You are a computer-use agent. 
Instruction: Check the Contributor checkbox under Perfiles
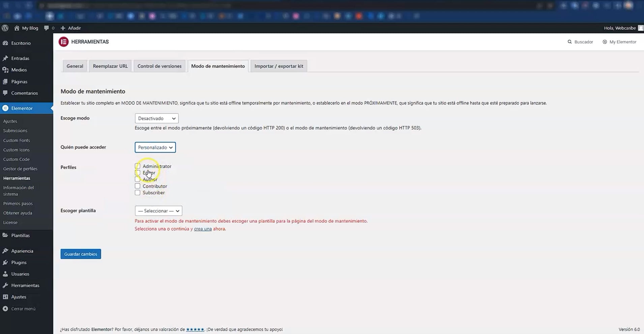click(x=138, y=186)
